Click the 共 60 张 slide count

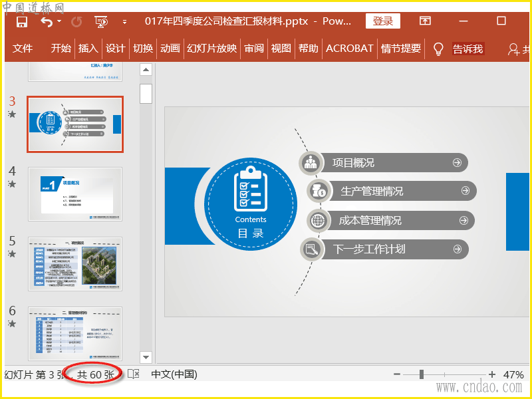tap(95, 374)
